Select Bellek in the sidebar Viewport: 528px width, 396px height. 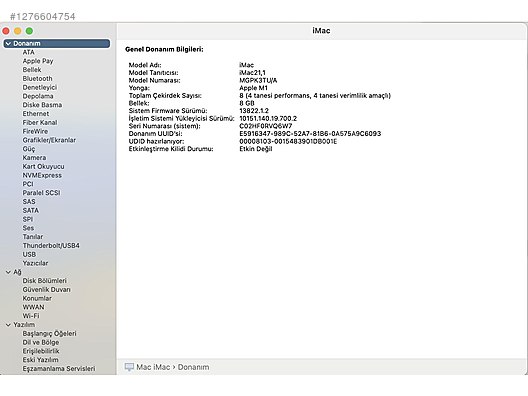pos(32,70)
